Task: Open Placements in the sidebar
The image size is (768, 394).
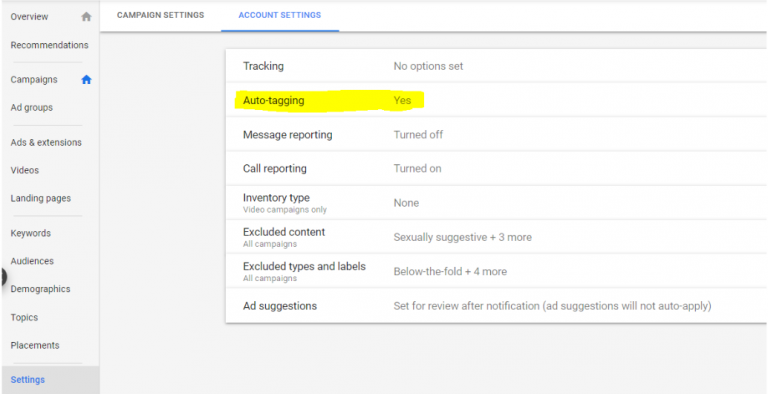Action: 35,345
